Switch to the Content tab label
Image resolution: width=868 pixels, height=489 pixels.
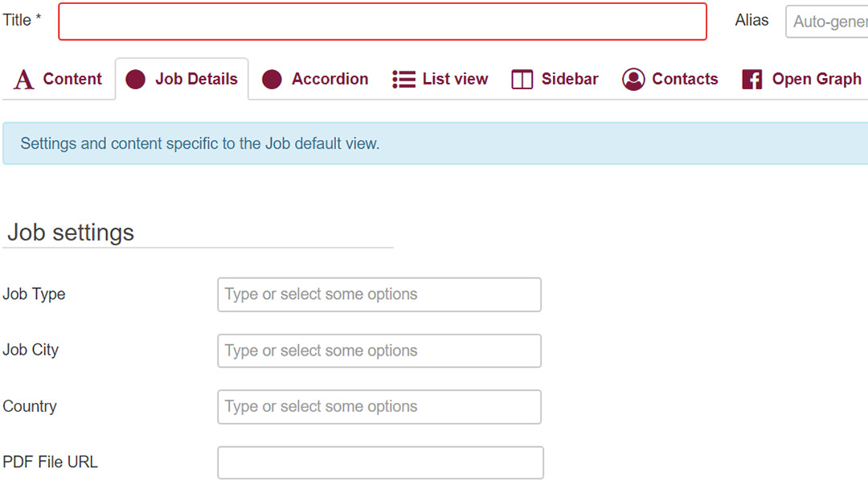click(x=72, y=80)
